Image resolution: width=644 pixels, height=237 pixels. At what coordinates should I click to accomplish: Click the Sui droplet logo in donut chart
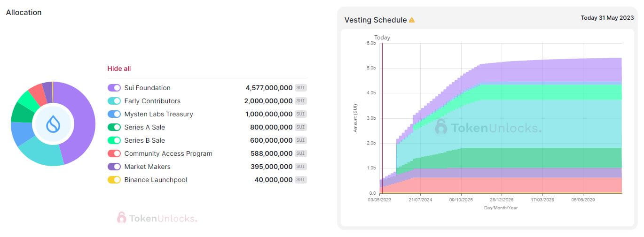(x=52, y=124)
